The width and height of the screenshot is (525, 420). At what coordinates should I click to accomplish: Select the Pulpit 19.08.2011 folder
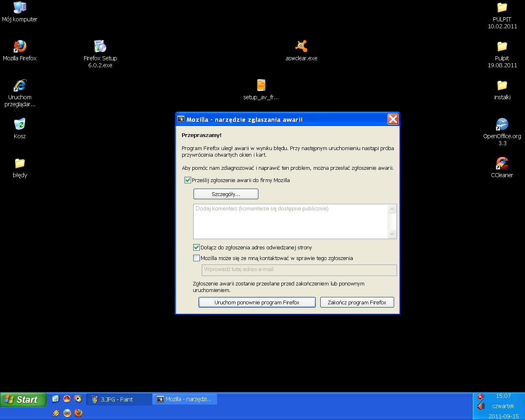pyautogui.click(x=502, y=54)
